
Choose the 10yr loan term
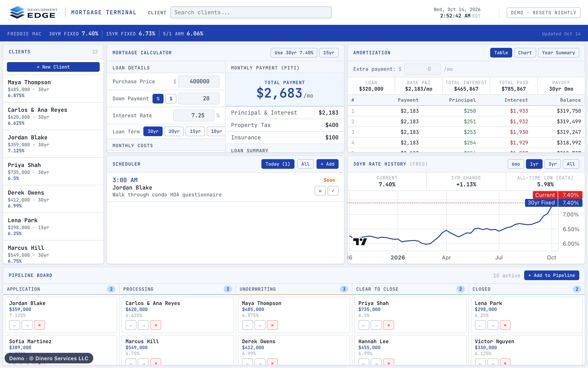click(x=216, y=131)
